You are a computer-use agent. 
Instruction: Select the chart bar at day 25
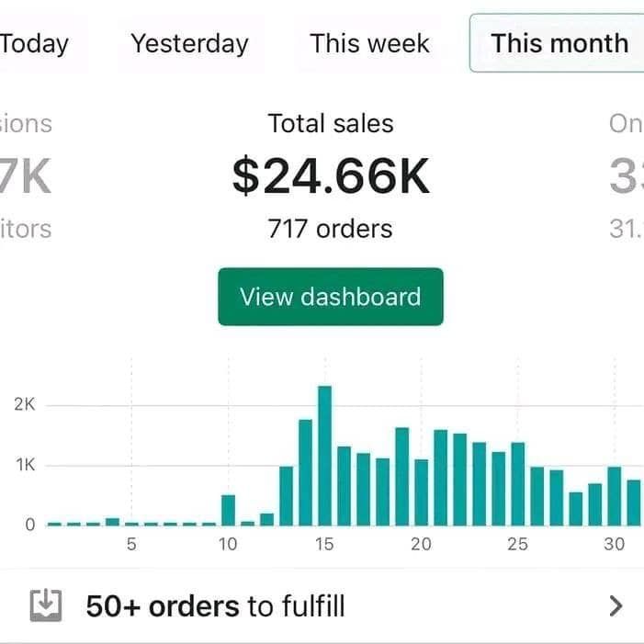tap(517, 483)
